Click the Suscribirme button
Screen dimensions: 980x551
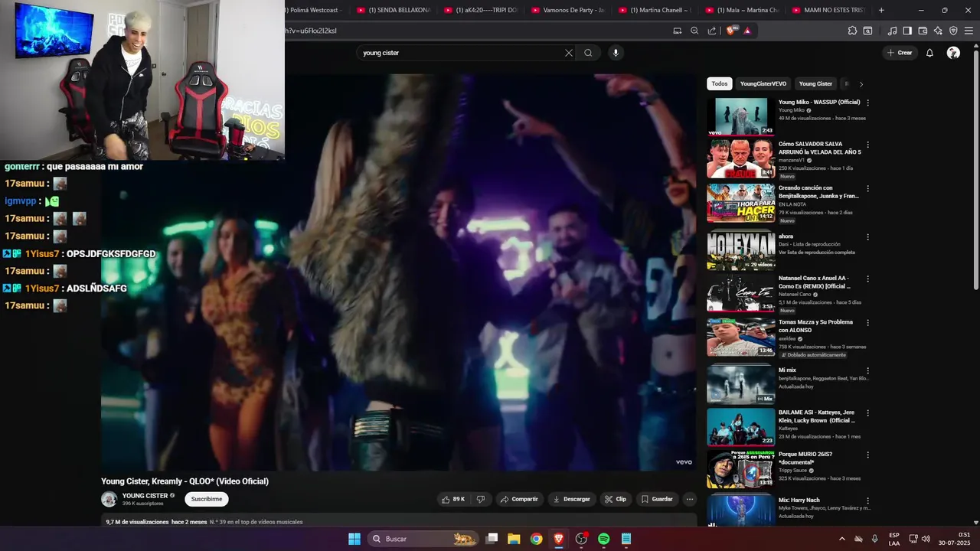pyautogui.click(x=207, y=499)
